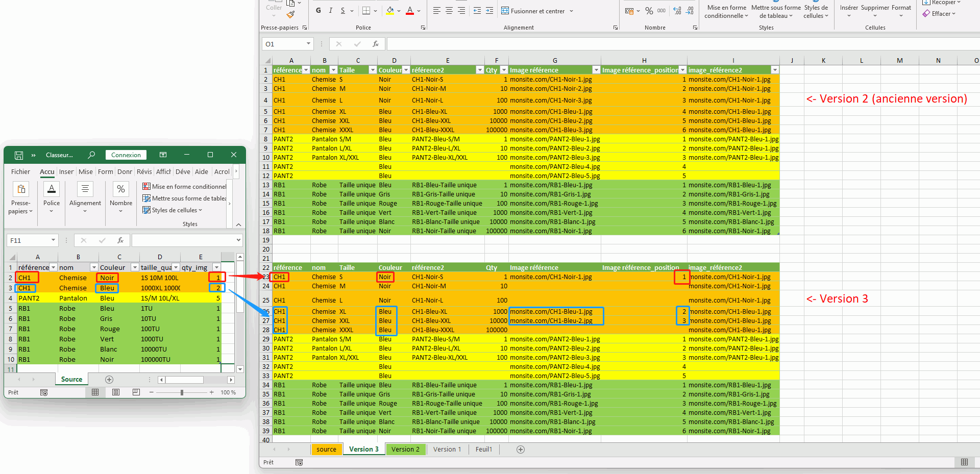Viewport: 980px width, 474px height.
Task: Toggle bold formatting with the G button
Action: [x=318, y=11]
